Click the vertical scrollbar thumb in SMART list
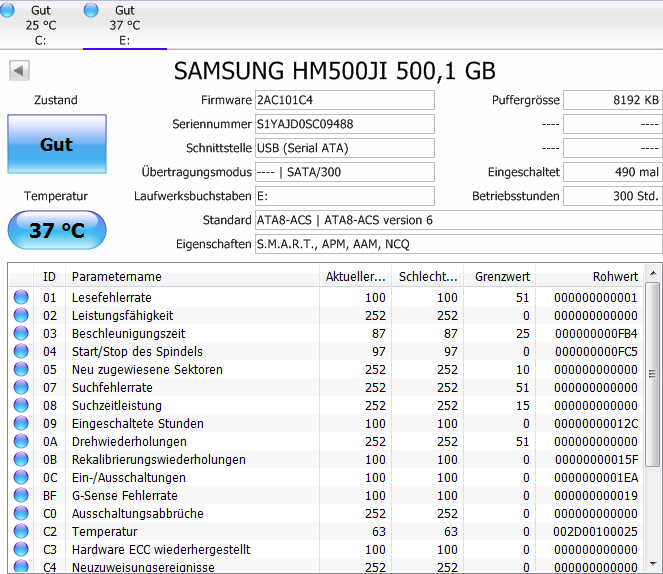663x574 pixels. tap(653, 374)
